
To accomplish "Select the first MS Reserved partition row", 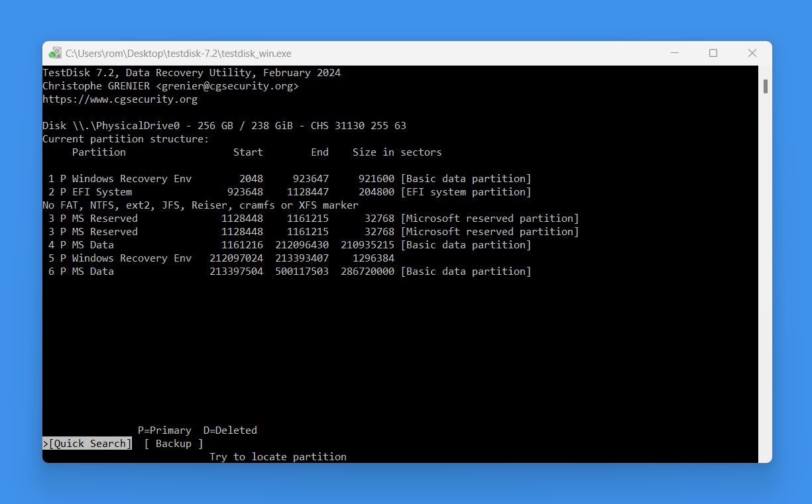I will (314, 219).
